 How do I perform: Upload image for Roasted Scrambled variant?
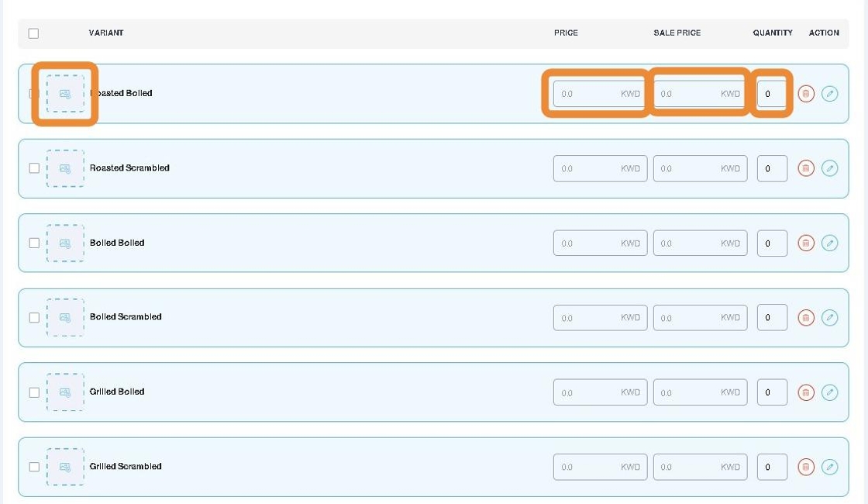tap(65, 168)
